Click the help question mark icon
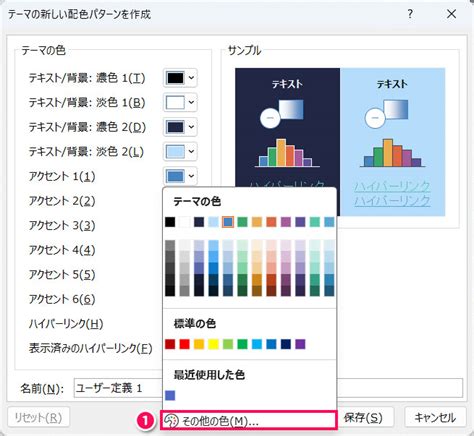 [x=410, y=14]
